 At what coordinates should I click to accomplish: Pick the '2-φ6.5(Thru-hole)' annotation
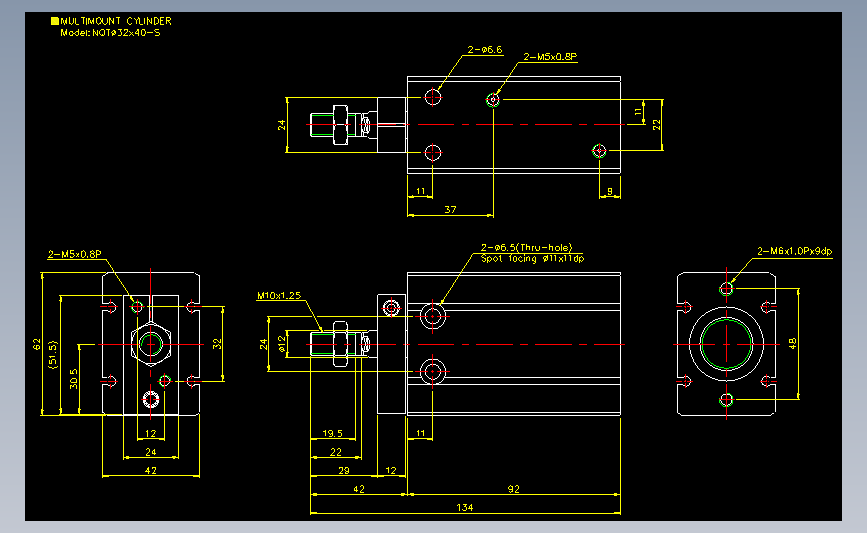[x=526, y=248]
